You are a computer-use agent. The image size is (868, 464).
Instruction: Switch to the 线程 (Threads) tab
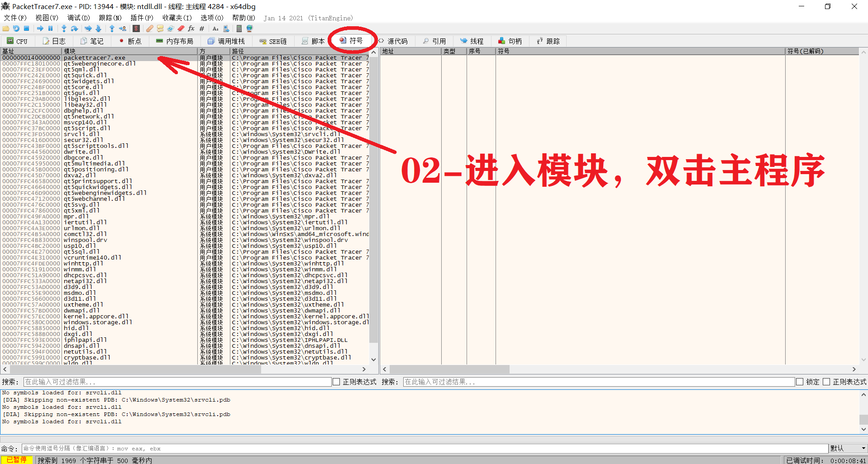pyautogui.click(x=472, y=41)
